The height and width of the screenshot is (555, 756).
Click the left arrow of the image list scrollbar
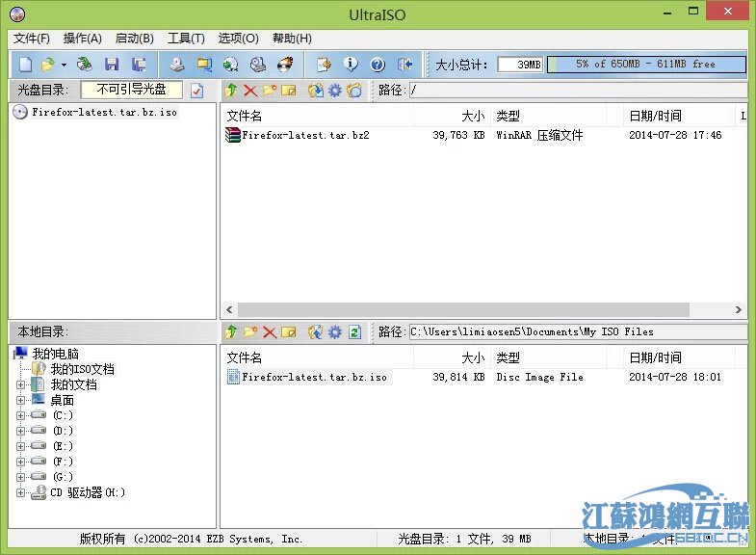(229, 309)
